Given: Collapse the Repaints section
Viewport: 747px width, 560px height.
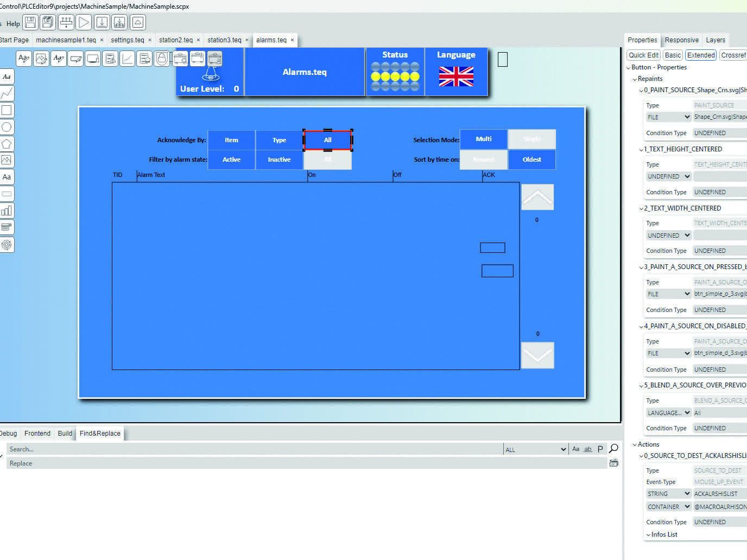Looking at the screenshot, I should click(635, 79).
